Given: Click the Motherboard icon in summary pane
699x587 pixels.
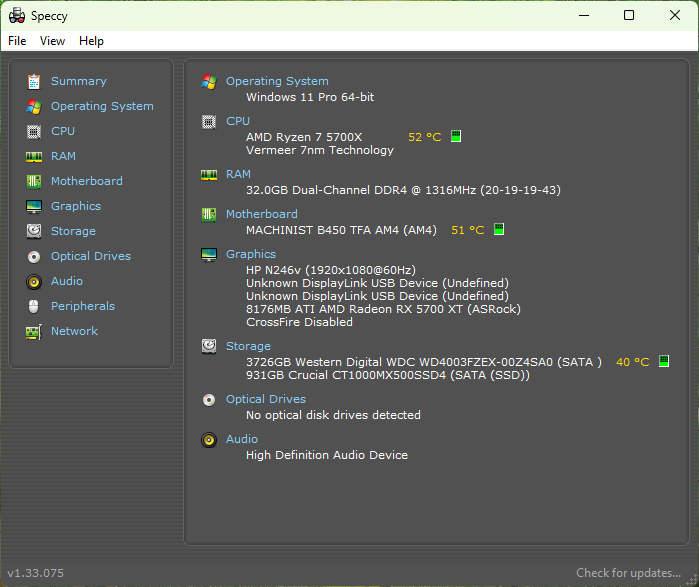Looking at the screenshot, I should pyautogui.click(x=209, y=214).
